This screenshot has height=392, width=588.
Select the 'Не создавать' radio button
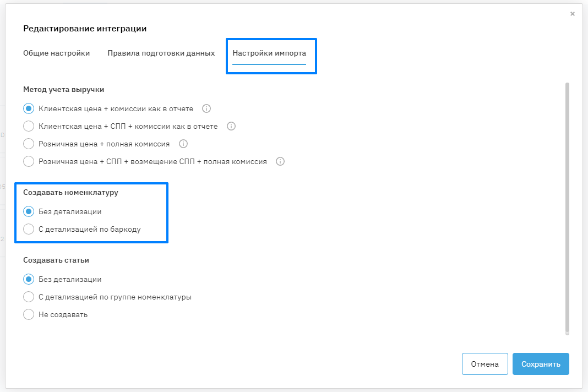[29, 315]
